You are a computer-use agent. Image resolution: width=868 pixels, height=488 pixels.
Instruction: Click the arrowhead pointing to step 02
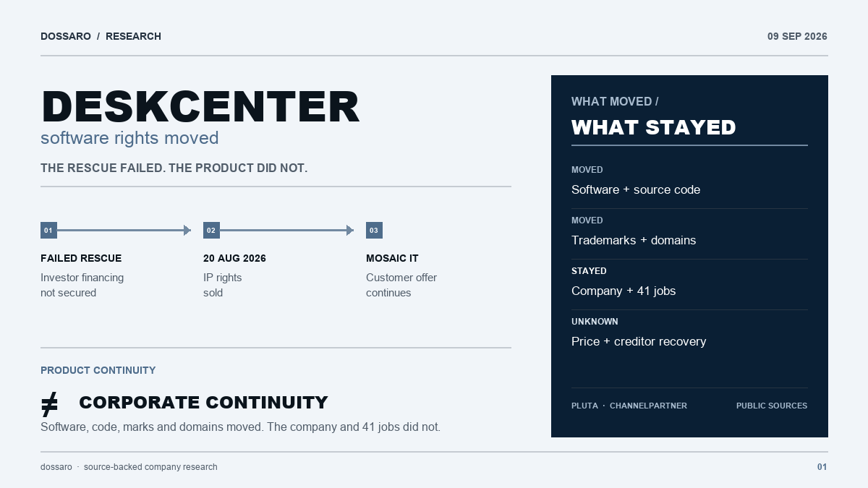click(187, 231)
